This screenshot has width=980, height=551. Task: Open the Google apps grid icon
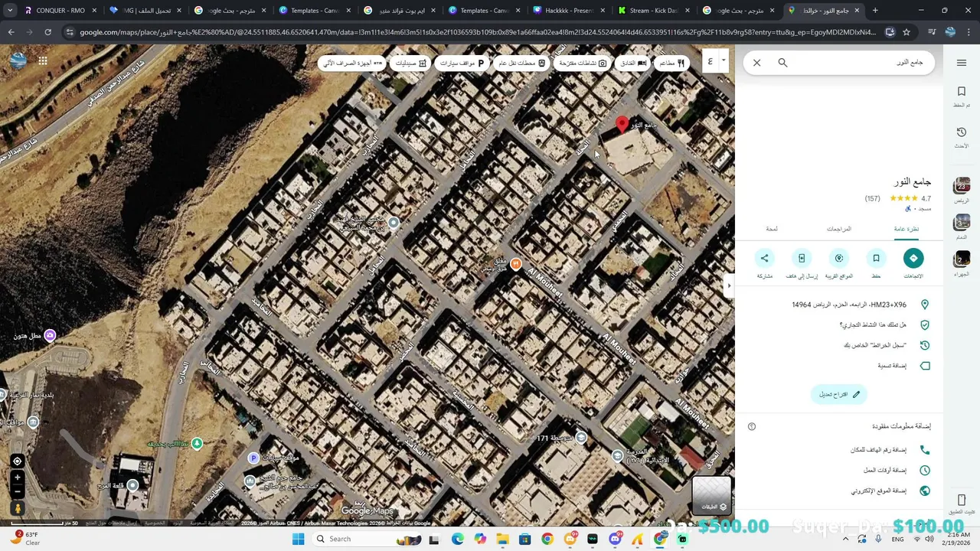click(43, 60)
